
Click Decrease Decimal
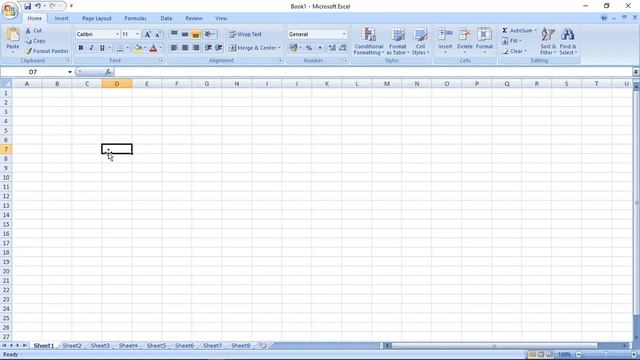342,48
